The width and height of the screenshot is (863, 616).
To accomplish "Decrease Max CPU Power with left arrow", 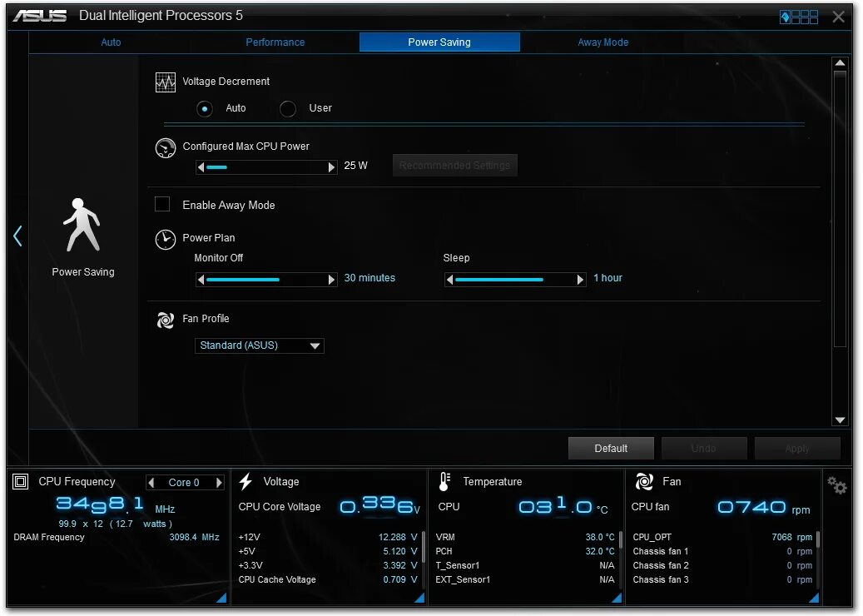I will [x=201, y=167].
